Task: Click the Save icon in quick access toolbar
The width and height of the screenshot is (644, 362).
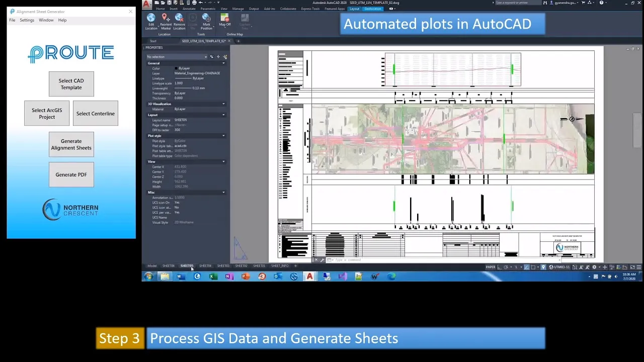Action: click(x=169, y=3)
